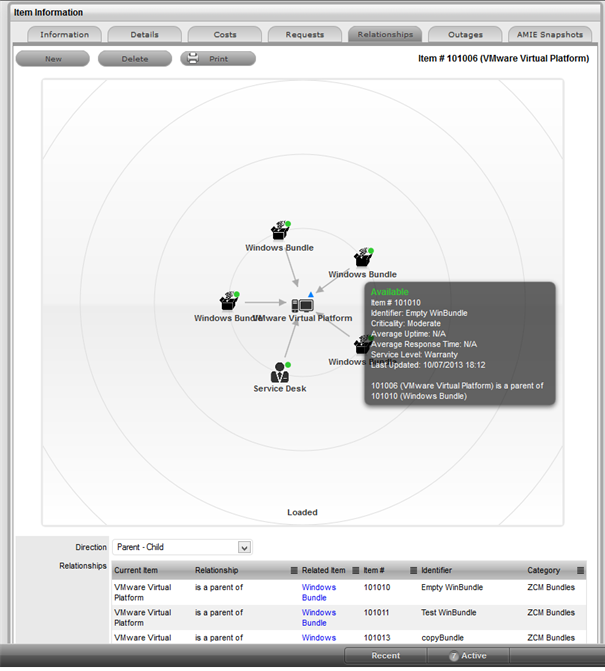
Task: Switch to the Information tab
Action: tap(64, 35)
